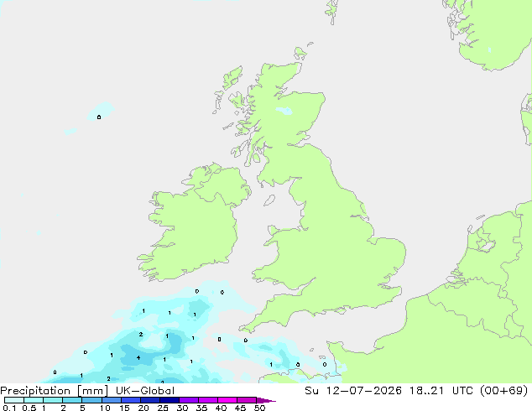Viewport: 532px width, 411px height.
Task: Click the 15–20 mm legend color swatch
Action: [130, 400]
